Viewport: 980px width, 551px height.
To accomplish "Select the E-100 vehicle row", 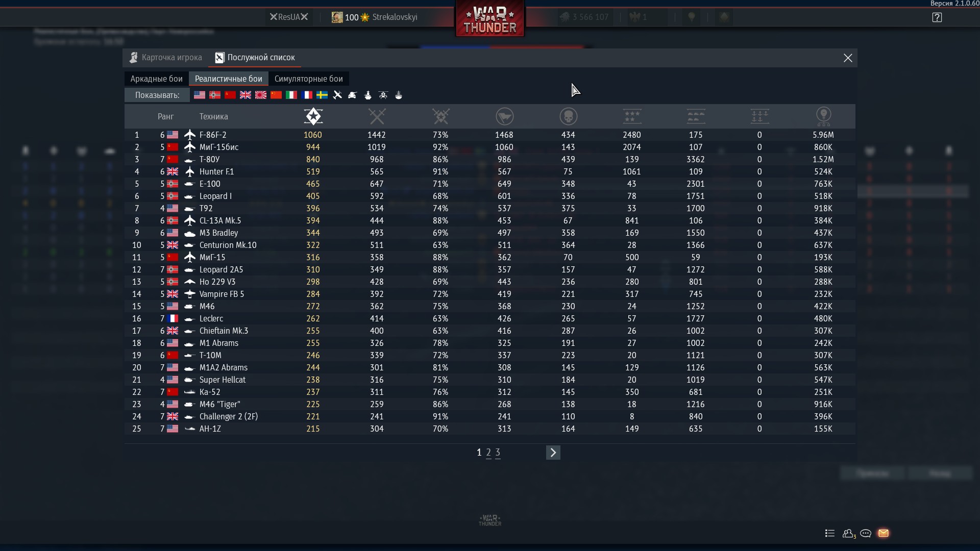I will coord(490,184).
